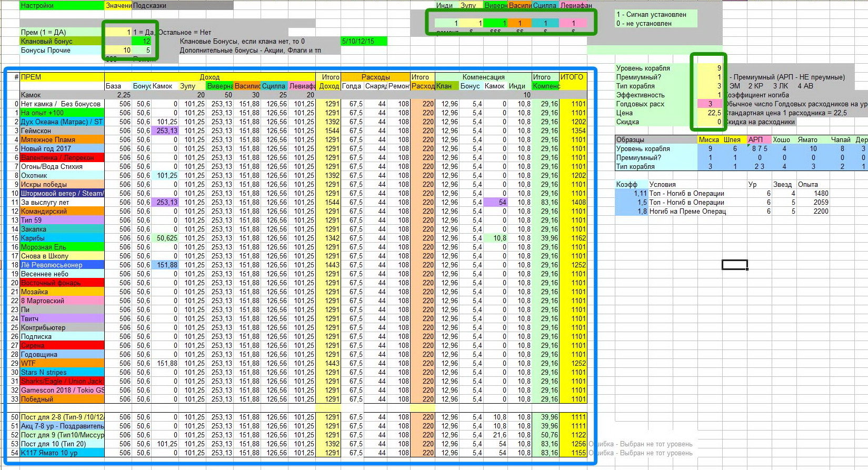Select the Настройки header cell

[x=62, y=5]
